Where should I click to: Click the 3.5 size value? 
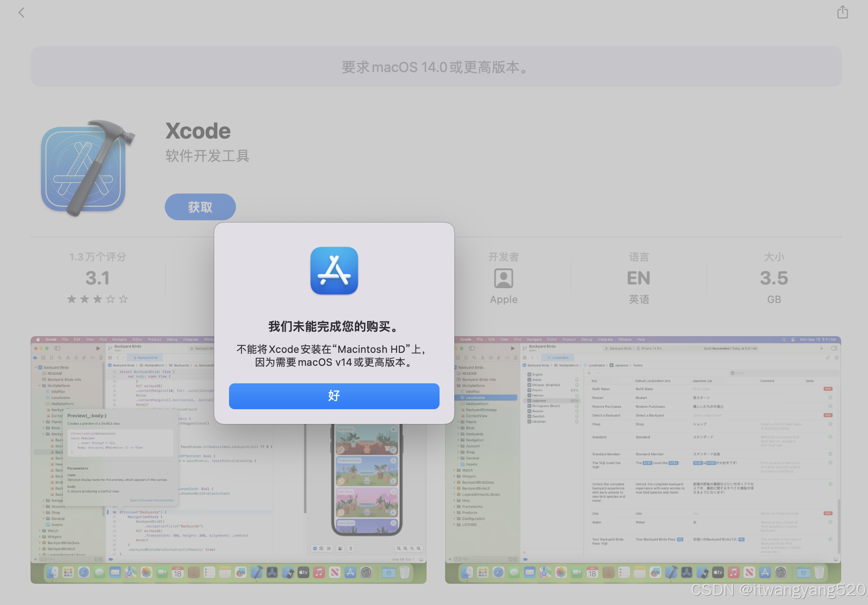coord(774,278)
